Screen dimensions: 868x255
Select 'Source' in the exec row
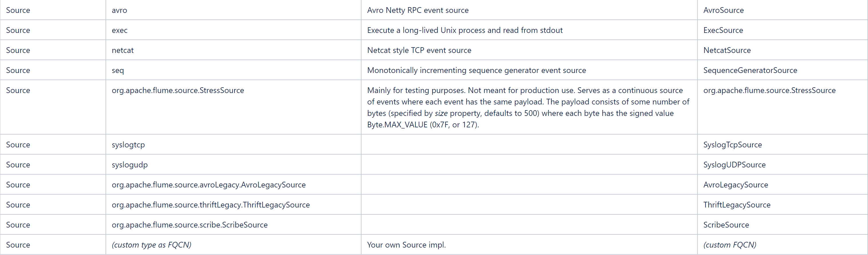point(18,30)
